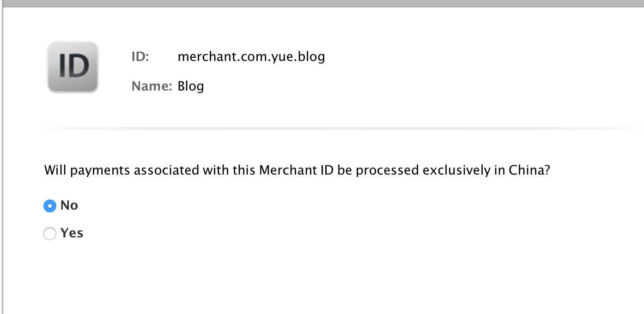Click the word "processed" in the question
This screenshot has height=314, width=644.
point(387,170)
